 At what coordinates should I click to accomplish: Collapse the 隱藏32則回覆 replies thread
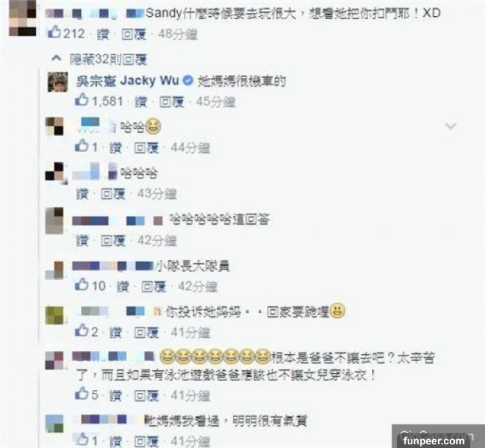(x=108, y=59)
